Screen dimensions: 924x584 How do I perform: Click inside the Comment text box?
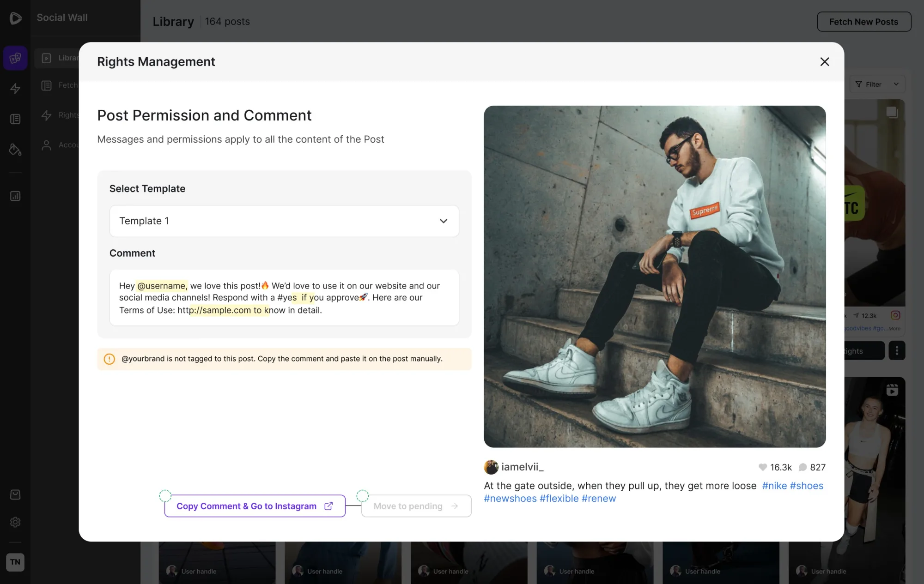(x=284, y=298)
